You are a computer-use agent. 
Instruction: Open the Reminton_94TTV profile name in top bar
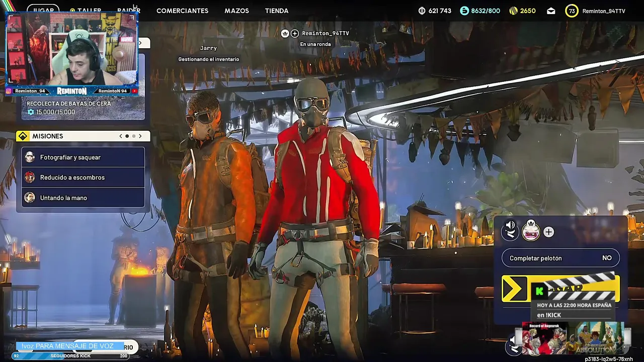pyautogui.click(x=604, y=11)
